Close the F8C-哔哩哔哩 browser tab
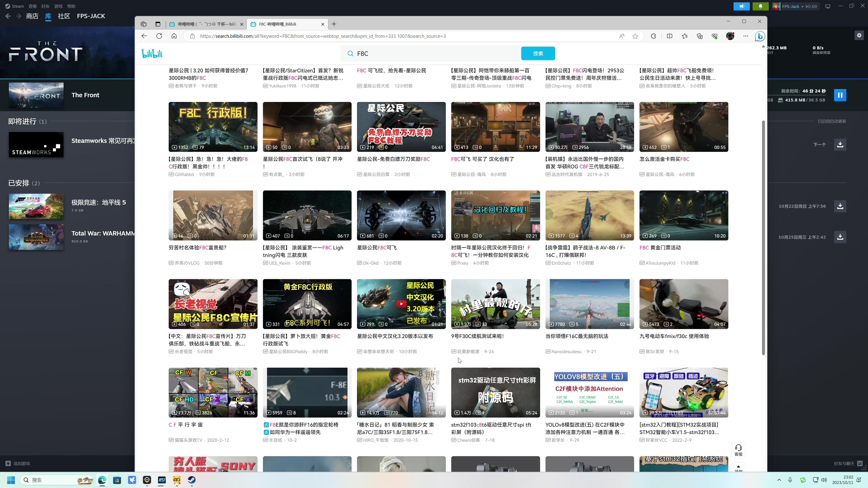Viewport: 868px width, 488px height. [322, 24]
